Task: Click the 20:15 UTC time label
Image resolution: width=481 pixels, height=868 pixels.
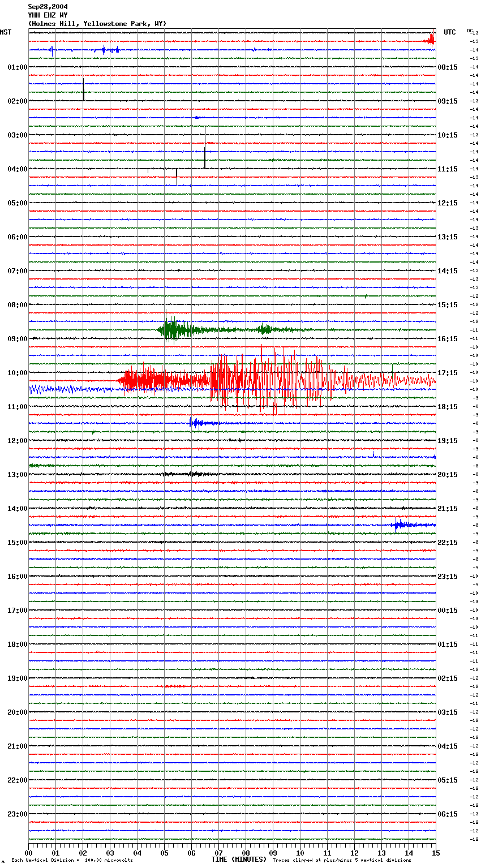Action: (448, 475)
